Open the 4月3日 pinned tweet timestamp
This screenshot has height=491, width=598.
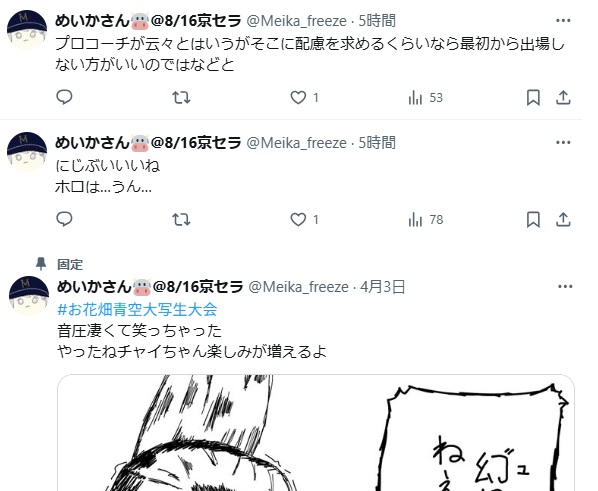382,287
